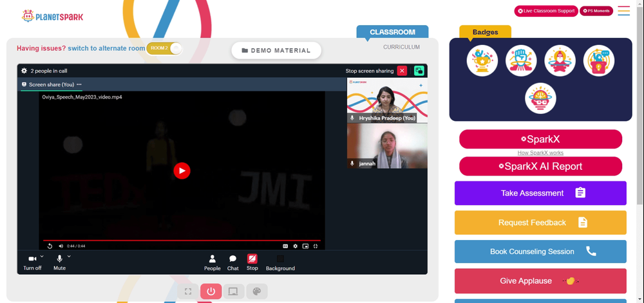644x303 pixels.
Task: Stop screen share in call toolbar
Action: (x=252, y=262)
